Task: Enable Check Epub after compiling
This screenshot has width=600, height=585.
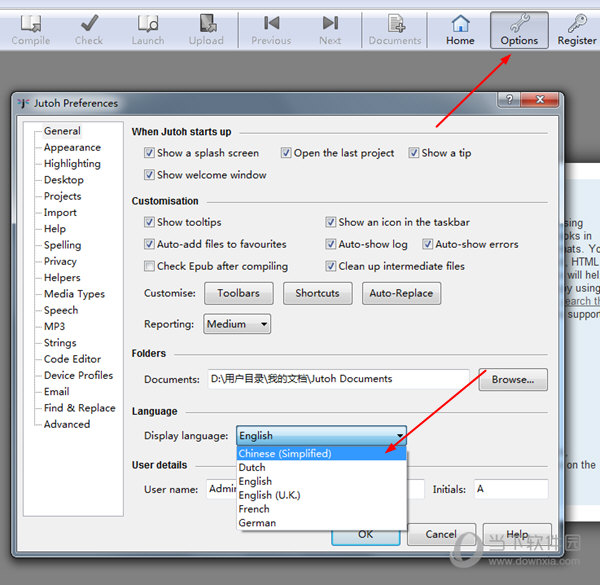Action: (149, 266)
